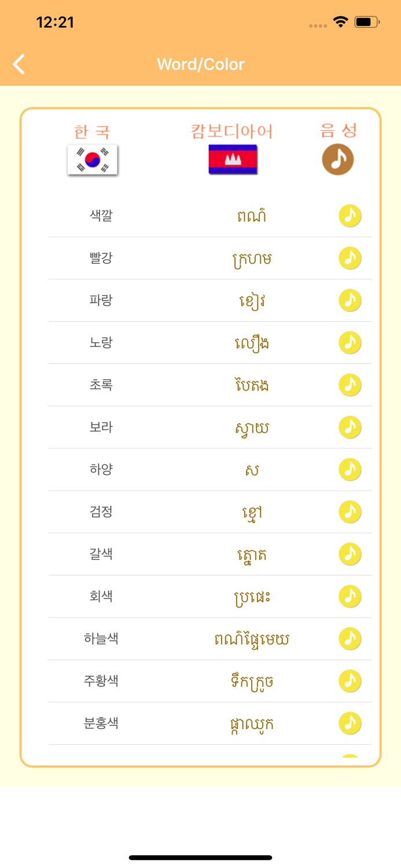Play pronunciation audio for 하양 (white)
The height and width of the screenshot is (868, 401).
[x=350, y=469]
